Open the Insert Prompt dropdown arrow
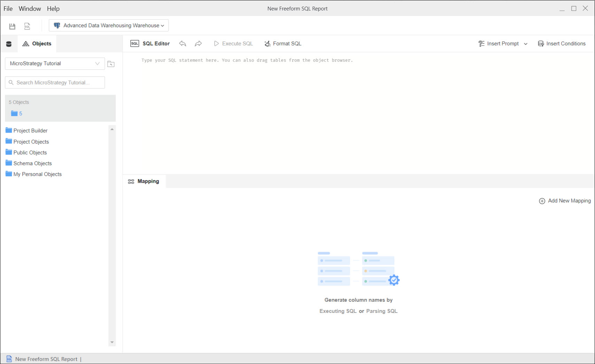595x364 pixels. coord(526,44)
